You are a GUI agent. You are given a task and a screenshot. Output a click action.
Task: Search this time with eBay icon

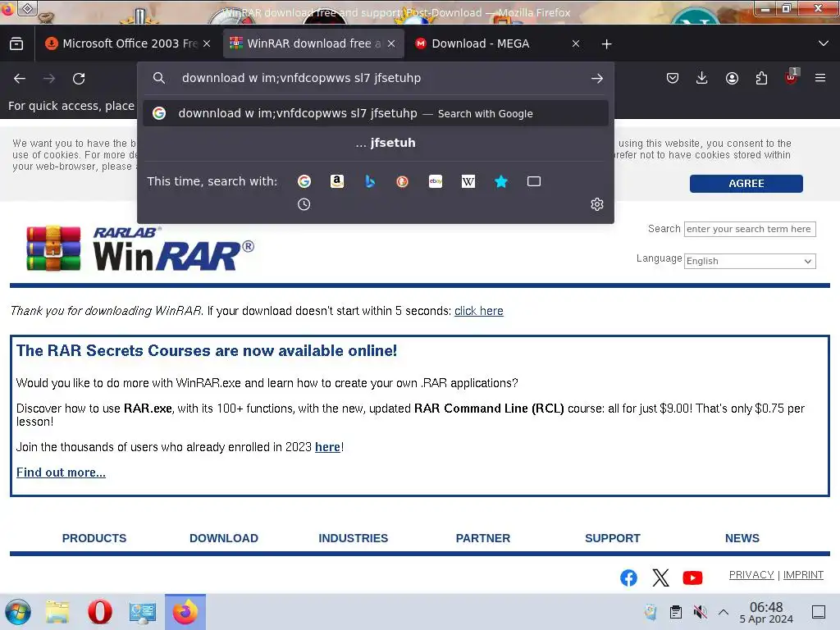click(x=436, y=181)
